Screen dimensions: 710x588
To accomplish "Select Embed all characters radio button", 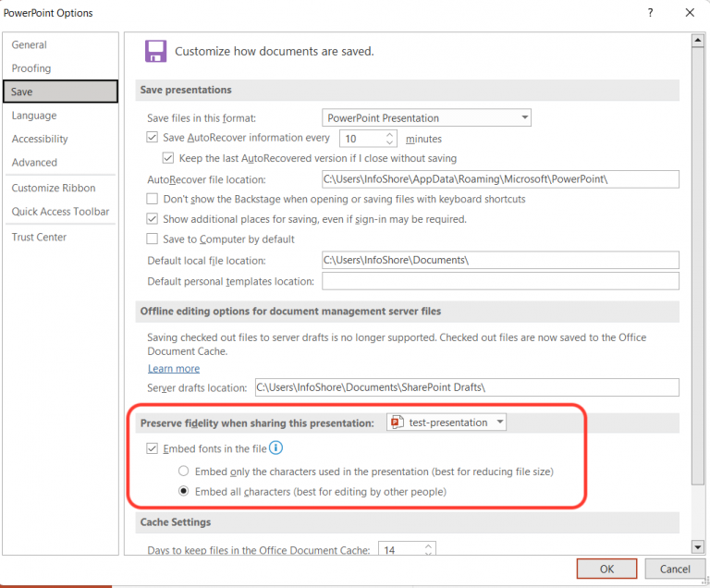I will 183,492.
